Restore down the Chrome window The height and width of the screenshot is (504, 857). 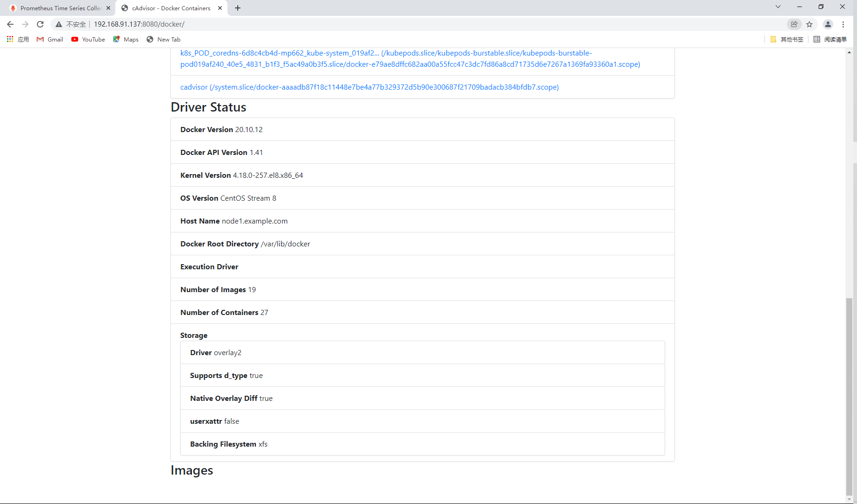(x=821, y=7)
